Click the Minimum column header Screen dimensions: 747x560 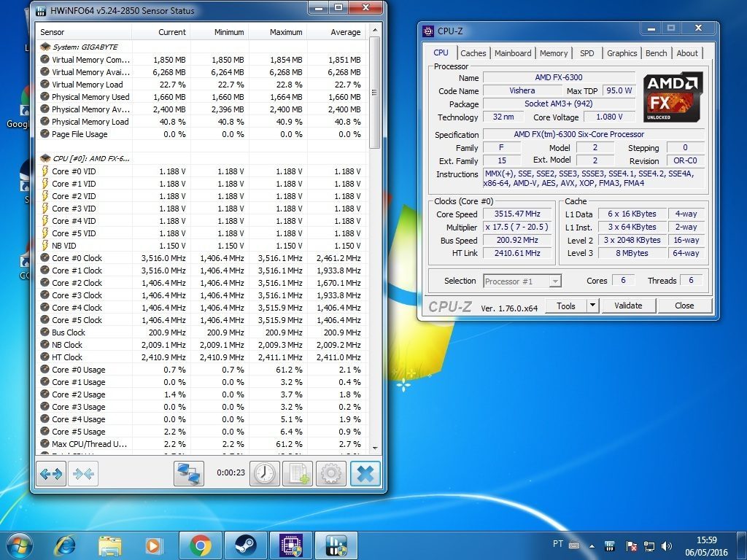219,32
